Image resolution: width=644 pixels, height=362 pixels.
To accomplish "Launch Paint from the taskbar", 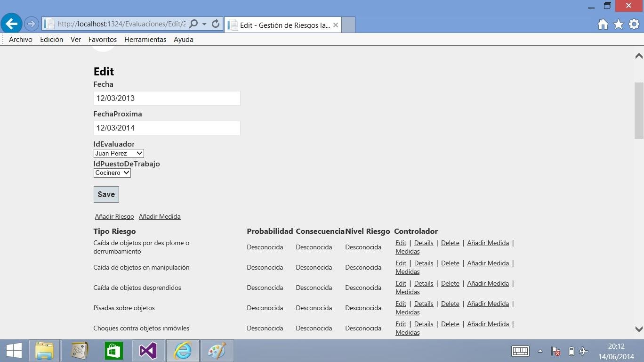I will pyautogui.click(x=217, y=351).
